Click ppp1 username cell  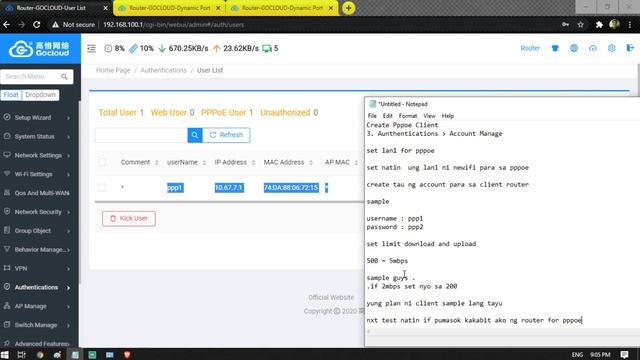[175, 188]
